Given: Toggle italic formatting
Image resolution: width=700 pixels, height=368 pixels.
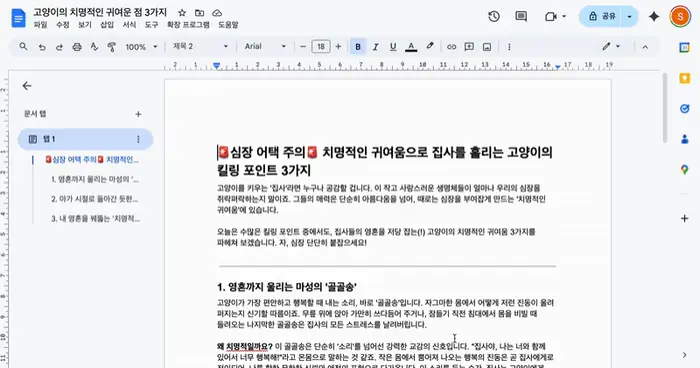Looking at the screenshot, I should point(375,46).
